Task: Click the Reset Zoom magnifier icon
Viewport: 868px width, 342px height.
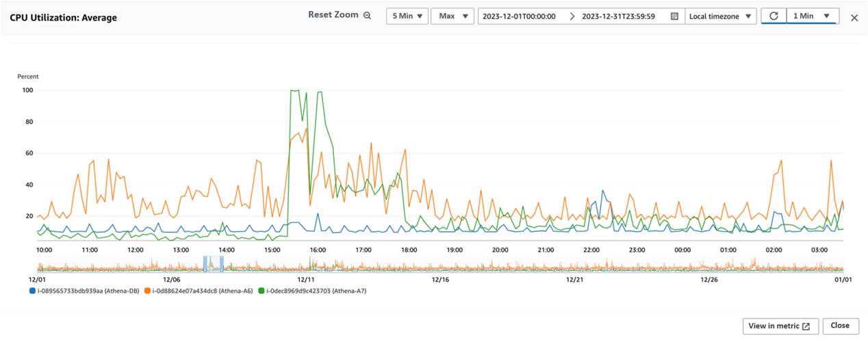Action: [367, 16]
